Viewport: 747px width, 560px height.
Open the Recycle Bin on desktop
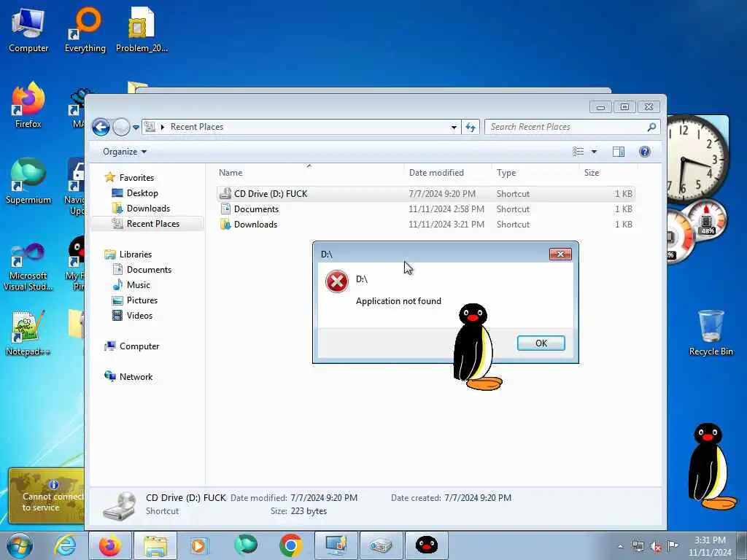711,333
